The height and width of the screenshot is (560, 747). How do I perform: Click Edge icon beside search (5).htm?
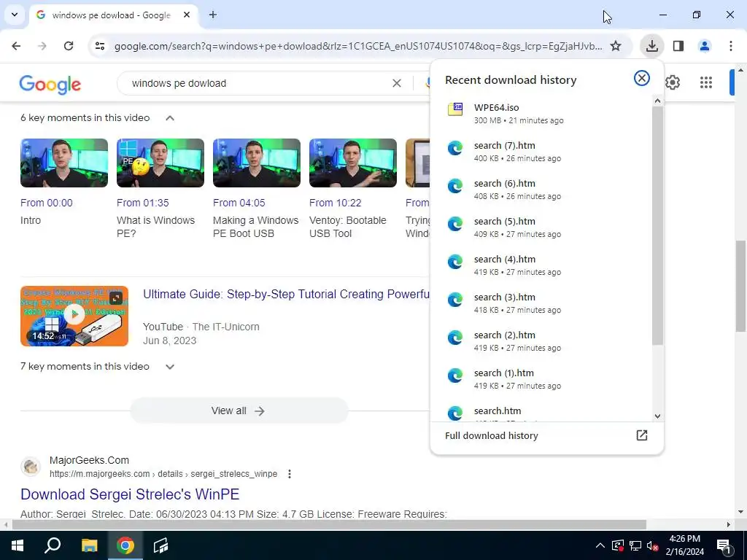tap(455, 223)
